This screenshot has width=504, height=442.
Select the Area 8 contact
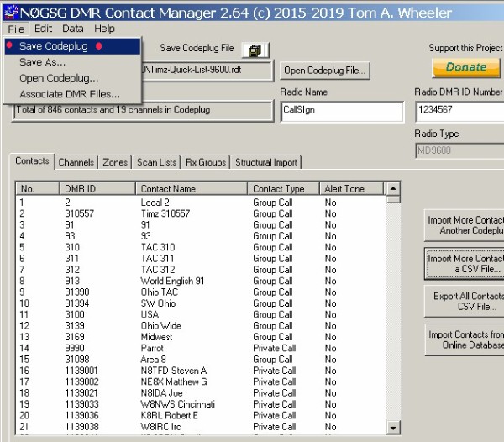click(x=201, y=360)
